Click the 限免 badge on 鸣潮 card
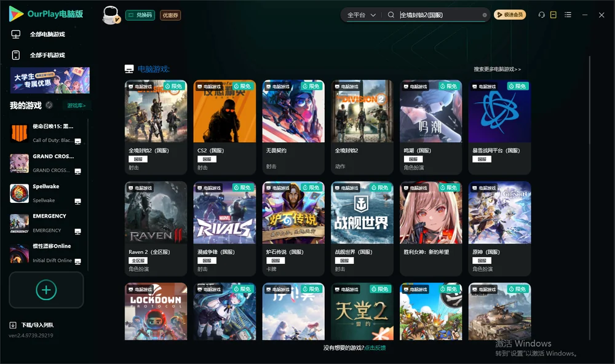This screenshot has width=615, height=364. [450, 86]
